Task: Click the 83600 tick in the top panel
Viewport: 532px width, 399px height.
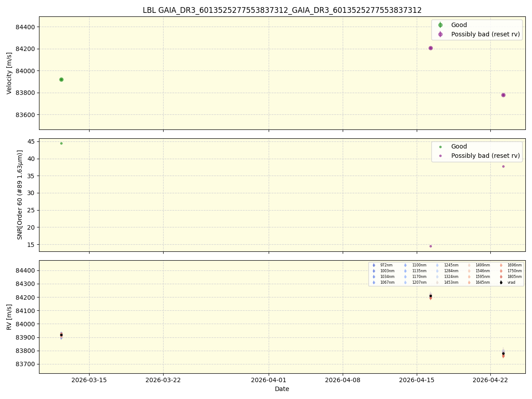Action: 26,115
